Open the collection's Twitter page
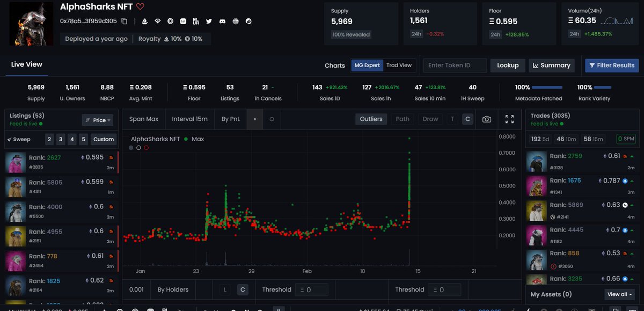The width and height of the screenshot is (644, 311). pyautogui.click(x=209, y=21)
